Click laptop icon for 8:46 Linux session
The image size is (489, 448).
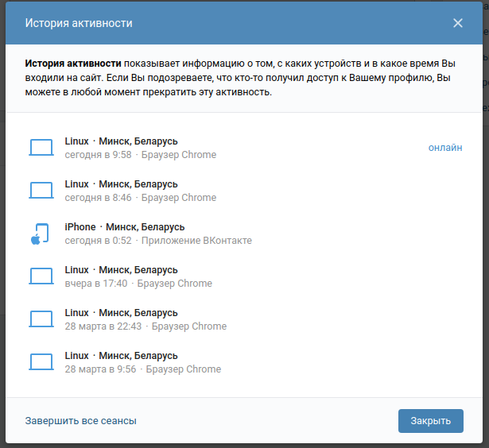pos(41,191)
